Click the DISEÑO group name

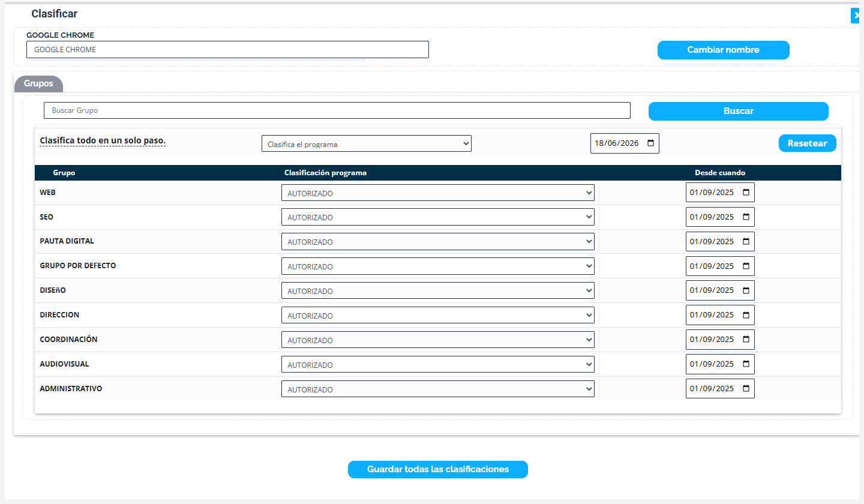(x=53, y=290)
